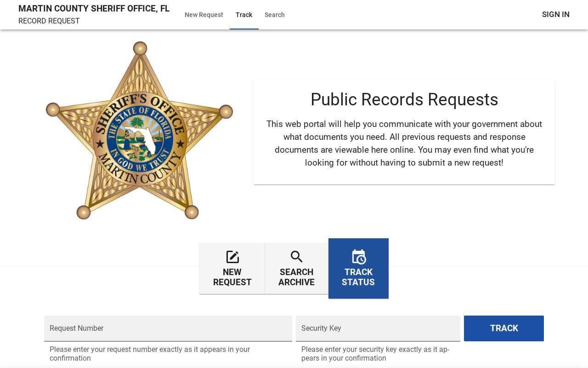Click the SIGN IN link
The image size is (588, 368).
tap(555, 15)
